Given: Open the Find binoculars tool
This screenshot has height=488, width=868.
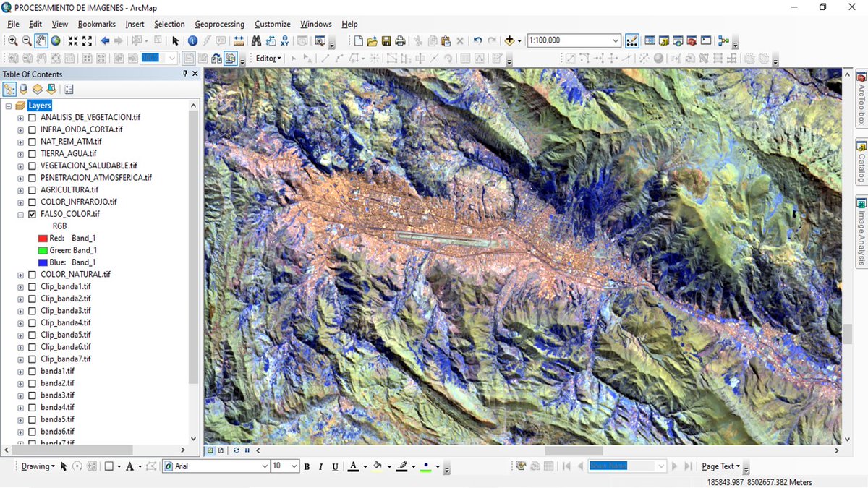Looking at the screenshot, I should (256, 41).
